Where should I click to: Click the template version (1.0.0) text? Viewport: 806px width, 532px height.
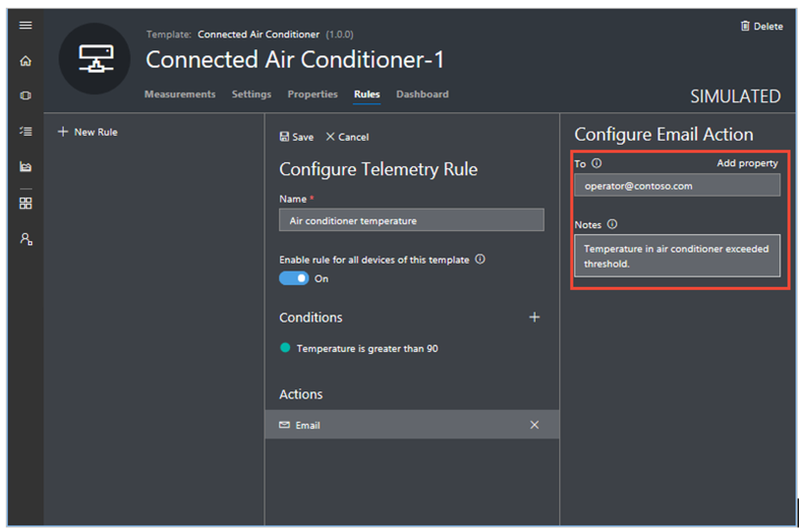tap(339, 34)
